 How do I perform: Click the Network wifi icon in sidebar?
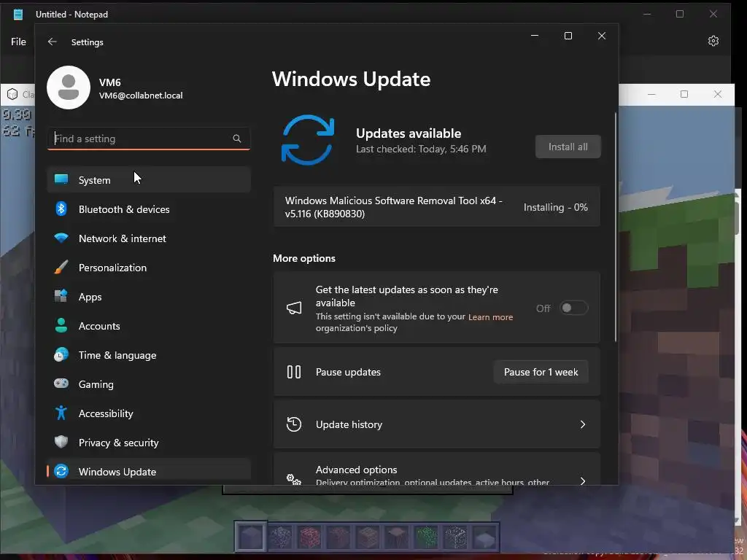click(61, 238)
